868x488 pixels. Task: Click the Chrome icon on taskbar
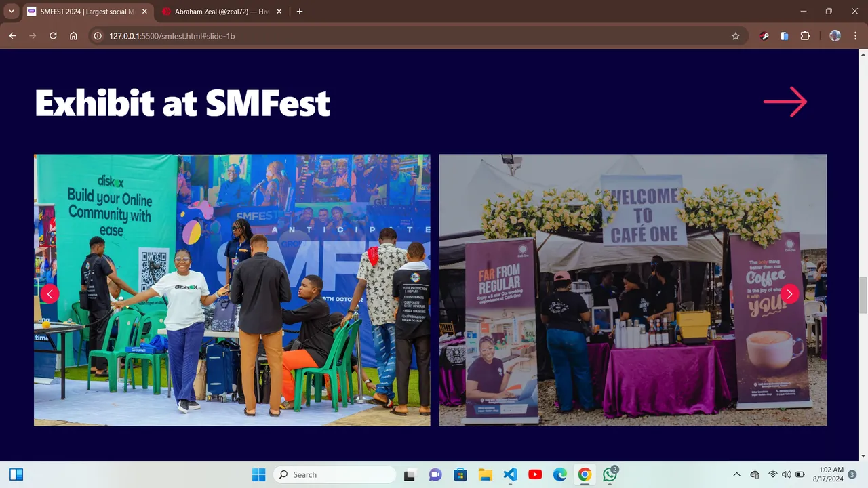click(585, 474)
